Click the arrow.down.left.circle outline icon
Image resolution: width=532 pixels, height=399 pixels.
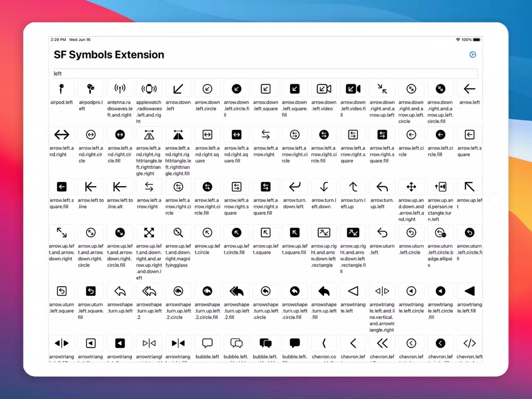[x=207, y=89]
